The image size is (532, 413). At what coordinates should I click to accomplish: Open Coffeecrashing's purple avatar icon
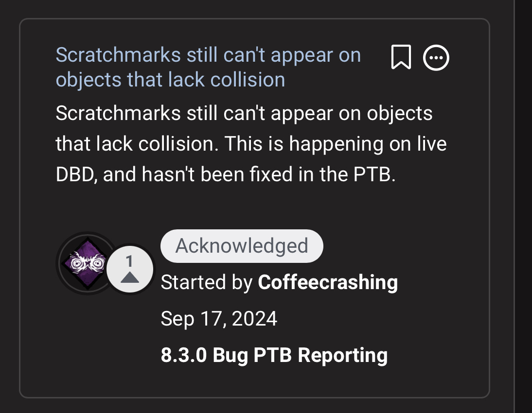click(88, 263)
